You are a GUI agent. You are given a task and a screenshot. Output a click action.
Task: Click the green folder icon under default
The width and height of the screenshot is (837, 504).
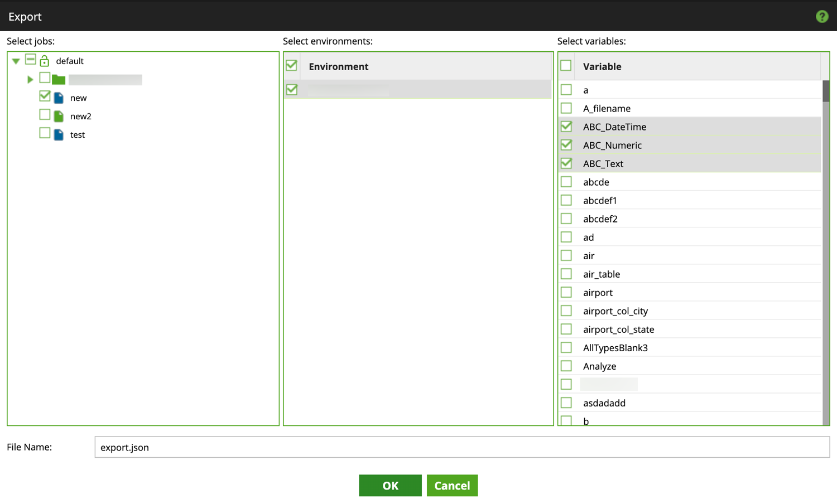[x=59, y=80]
